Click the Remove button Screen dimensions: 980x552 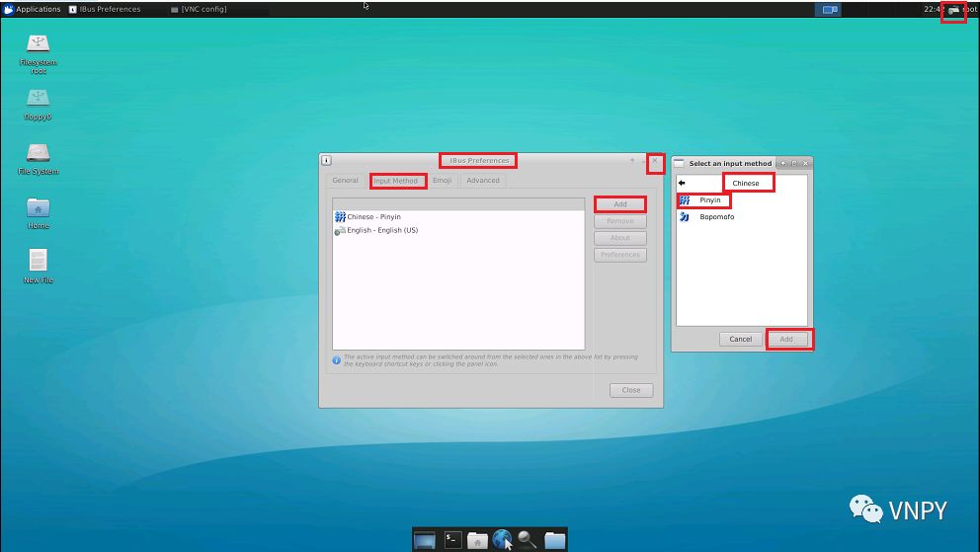[620, 221]
